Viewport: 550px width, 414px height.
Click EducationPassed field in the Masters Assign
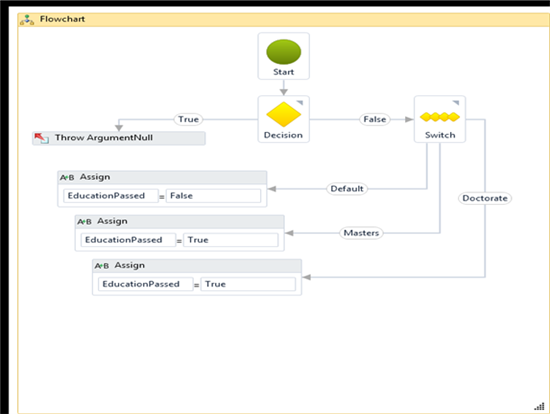[x=128, y=240]
